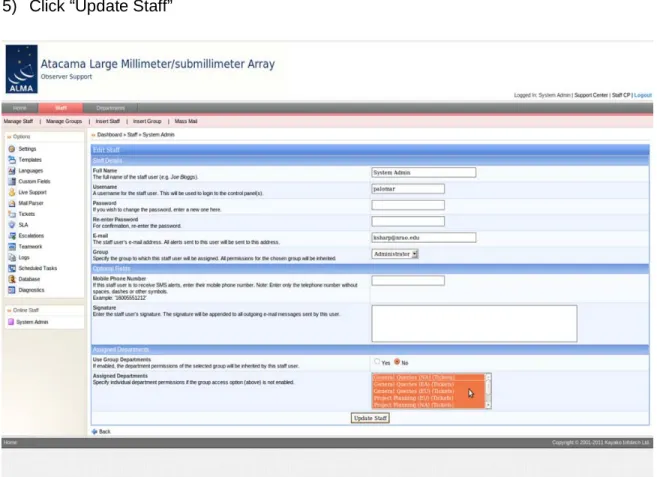Select 'Project Planning (EU) (Tickets)' in list
Screen dimensions: 657x477
(428, 398)
